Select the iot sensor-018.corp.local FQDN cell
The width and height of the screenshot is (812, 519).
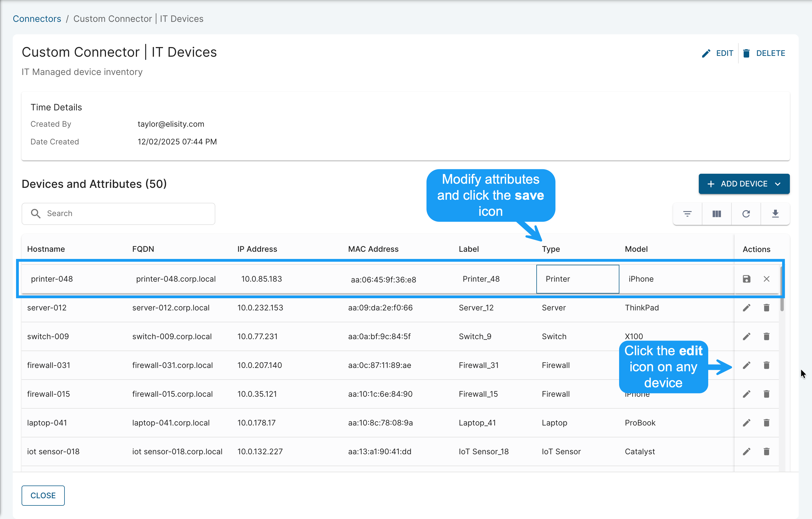point(177,451)
